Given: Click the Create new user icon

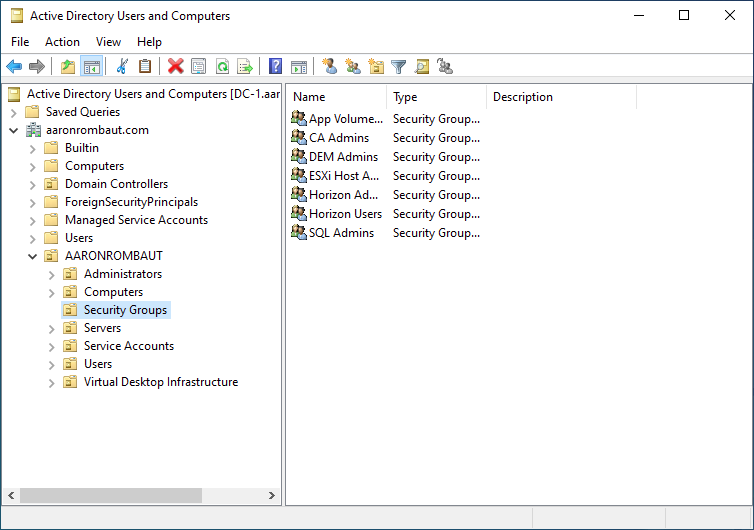Looking at the screenshot, I should point(329,67).
